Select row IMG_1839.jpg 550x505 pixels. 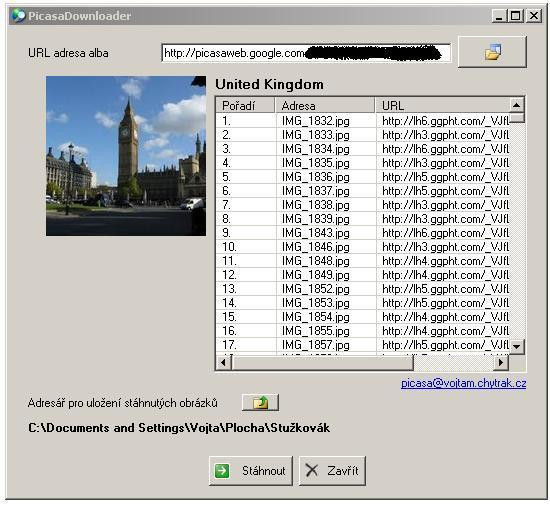click(x=363, y=219)
